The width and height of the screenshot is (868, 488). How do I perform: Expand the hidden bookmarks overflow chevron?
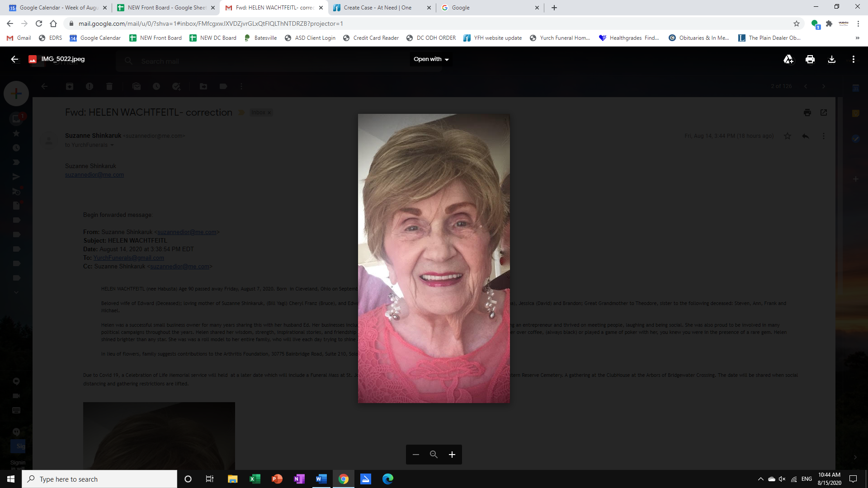coord(857,38)
